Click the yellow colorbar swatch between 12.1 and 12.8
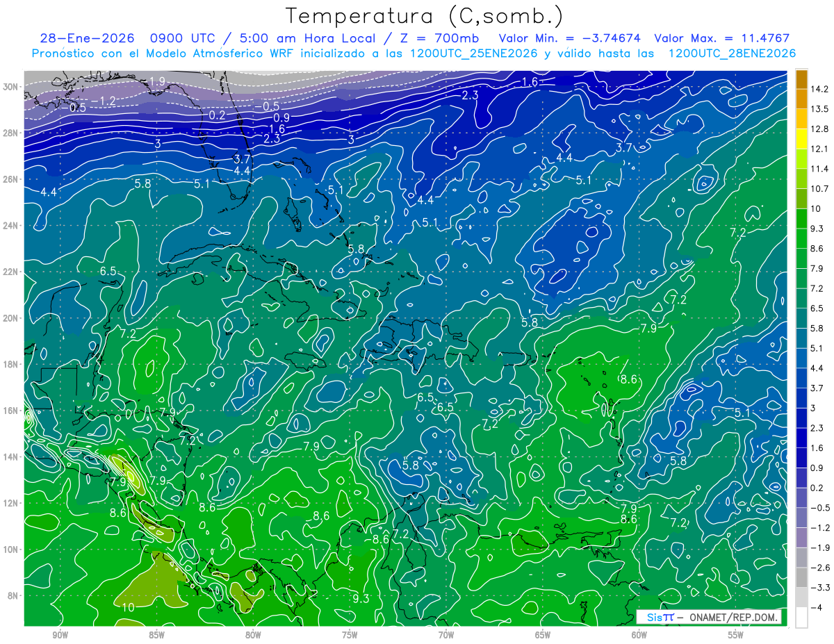 801,139
